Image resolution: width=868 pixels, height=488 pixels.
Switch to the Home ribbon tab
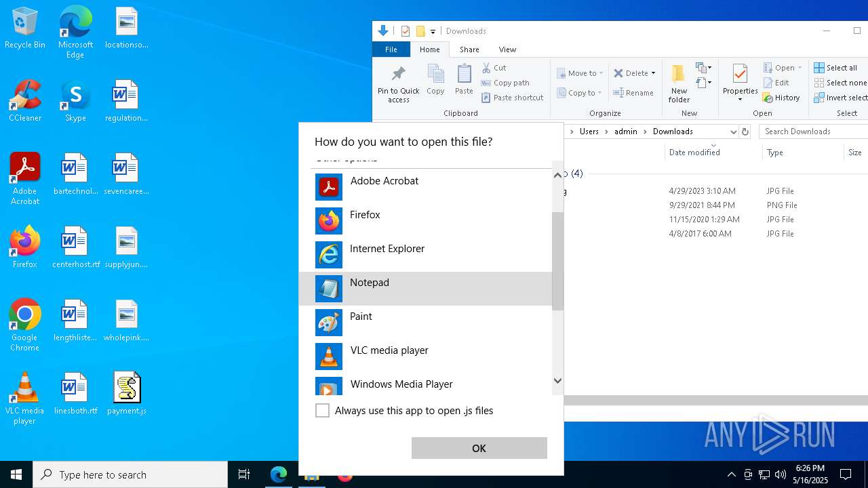tap(430, 49)
